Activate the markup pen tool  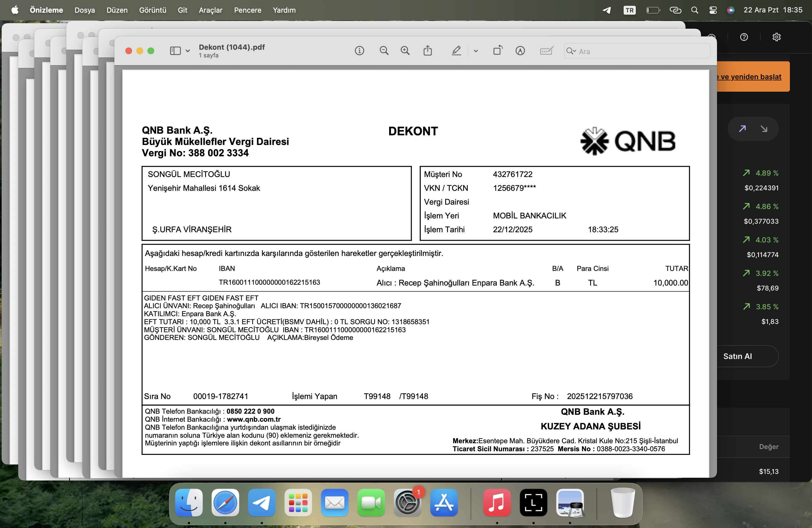456,51
